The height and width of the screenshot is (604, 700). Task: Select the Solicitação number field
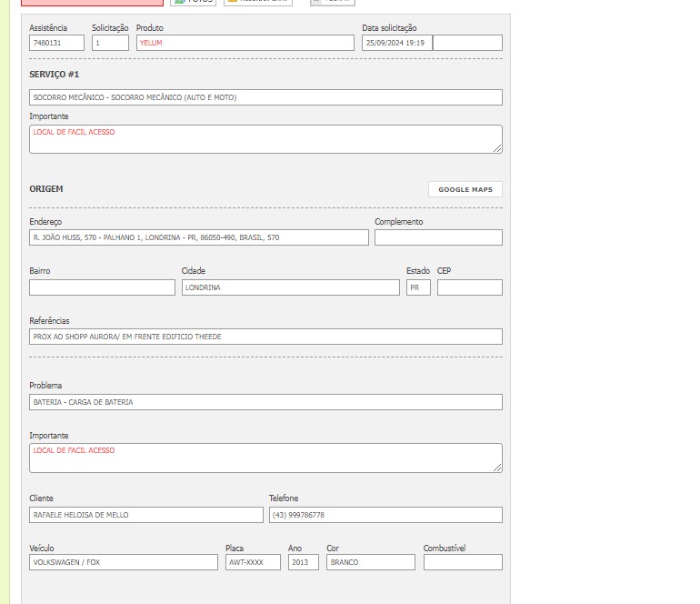point(110,43)
